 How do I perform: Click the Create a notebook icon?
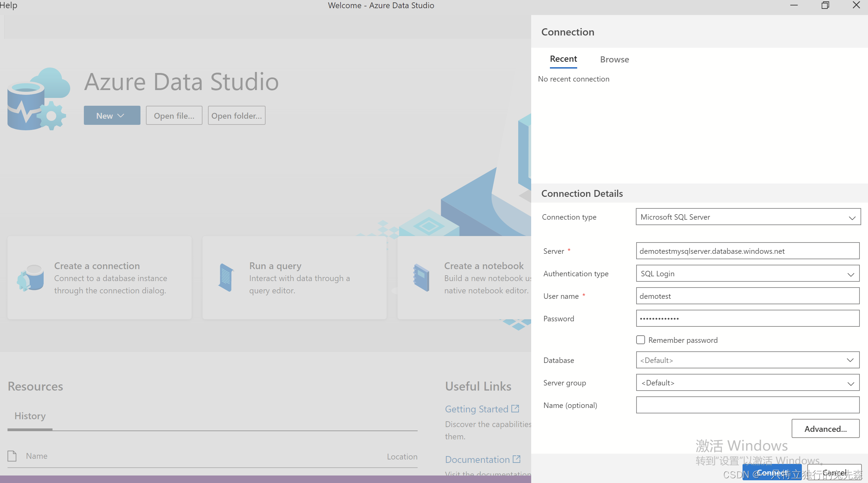pos(421,277)
